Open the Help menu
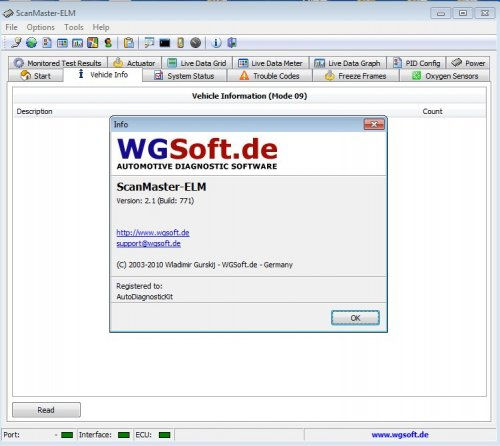This screenshot has height=446, width=500. pyautogui.click(x=101, y=27)
